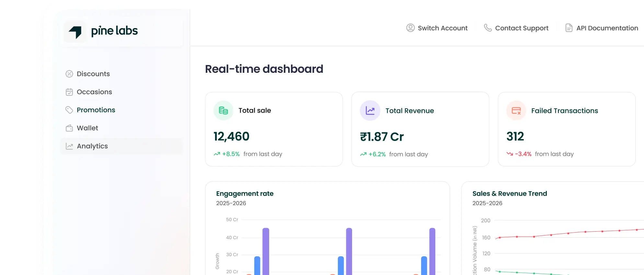The width and height of the screenshot is (644, 275).
Task: Click the Real-time dashboard heading
Action: (x=264, y=69)
